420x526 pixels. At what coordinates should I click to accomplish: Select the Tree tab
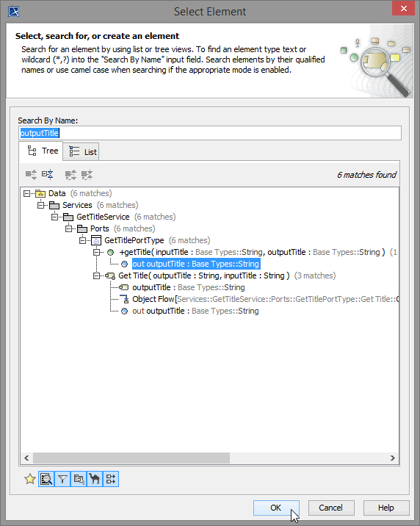(41, 151)
